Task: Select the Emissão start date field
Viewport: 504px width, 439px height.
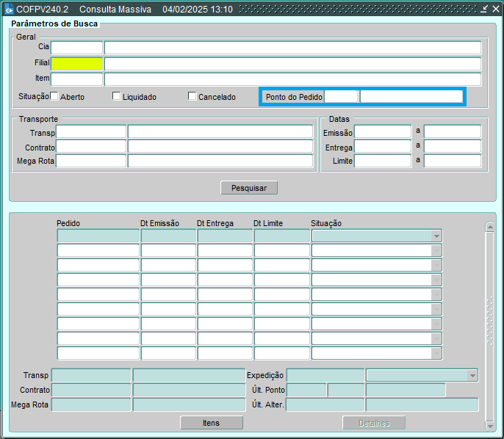Action: pyautogui.click(x=383, y=132)
